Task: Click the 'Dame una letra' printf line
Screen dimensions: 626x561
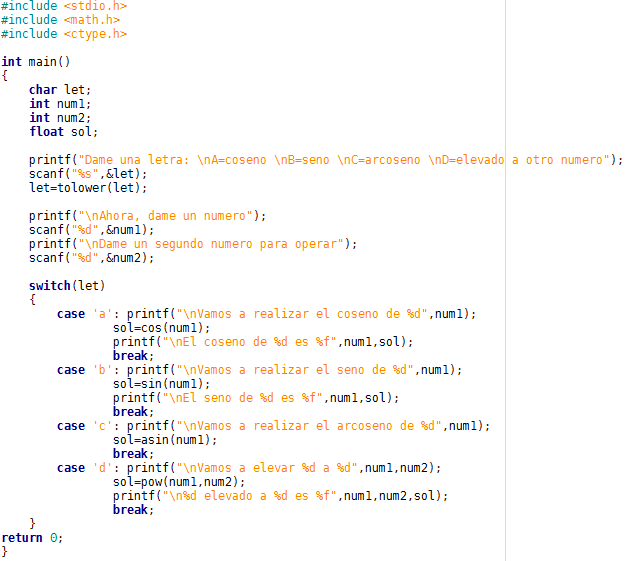Action: pos(326,160)
